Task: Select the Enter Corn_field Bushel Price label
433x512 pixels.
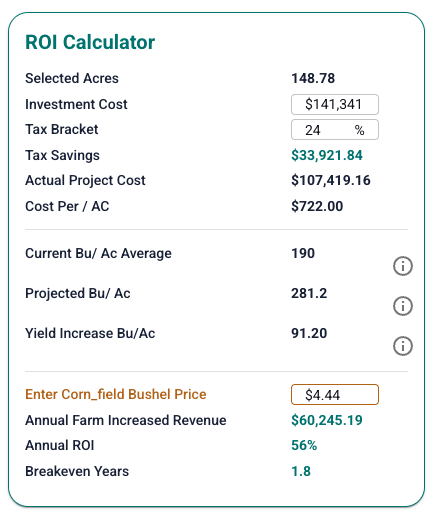Action: (116, 394)
